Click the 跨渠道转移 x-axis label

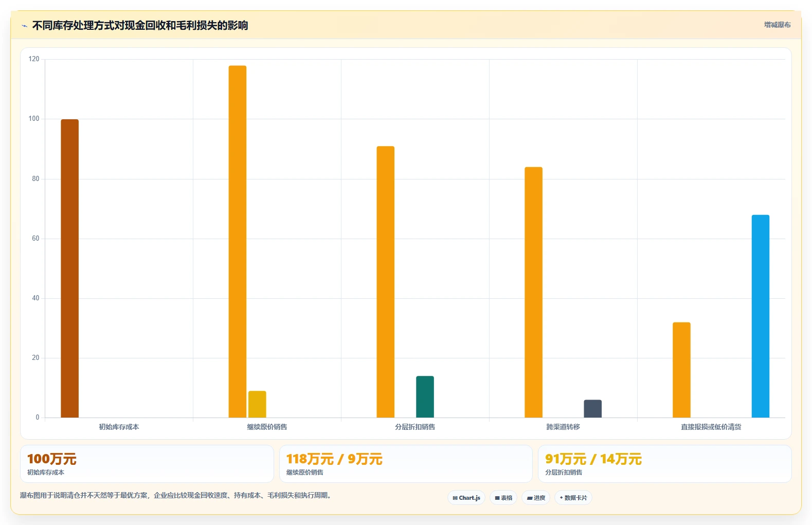pos(563,427)
